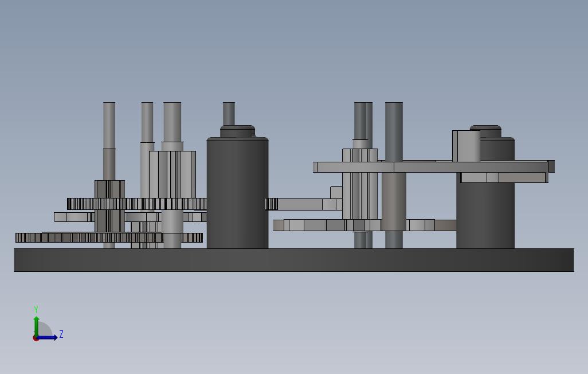Click the Z label next to blue axis

click(x=61, y=334)
